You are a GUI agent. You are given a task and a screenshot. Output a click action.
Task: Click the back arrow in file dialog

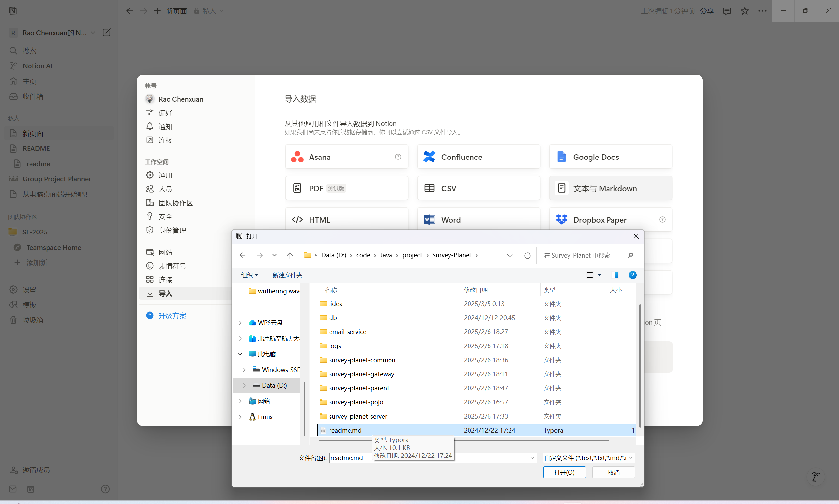[x=242, y=255]
